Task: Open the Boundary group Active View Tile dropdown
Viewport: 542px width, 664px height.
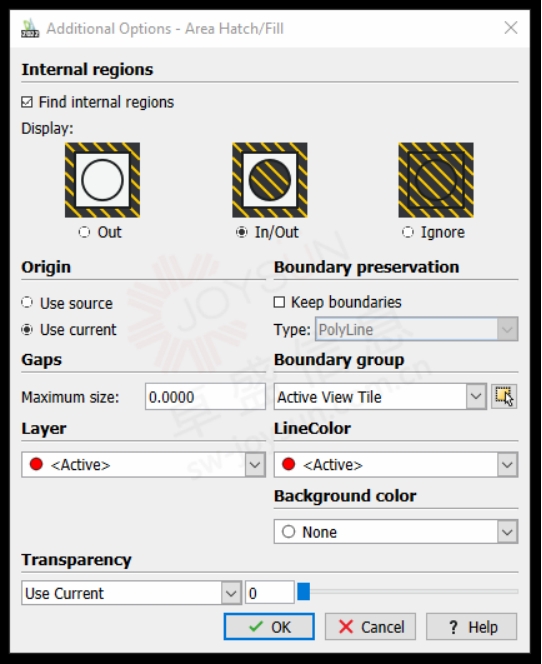Action: click(x=380, y=396)
